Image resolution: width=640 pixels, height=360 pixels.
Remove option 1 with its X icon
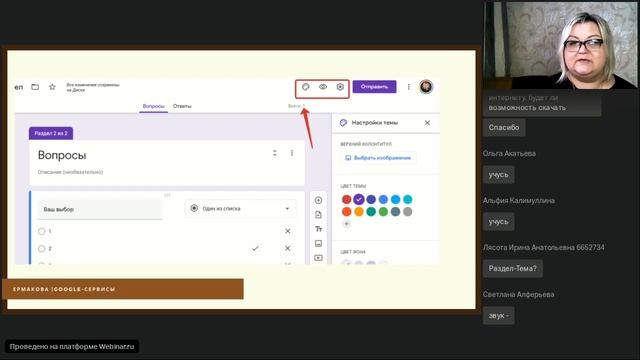(288, 231)
